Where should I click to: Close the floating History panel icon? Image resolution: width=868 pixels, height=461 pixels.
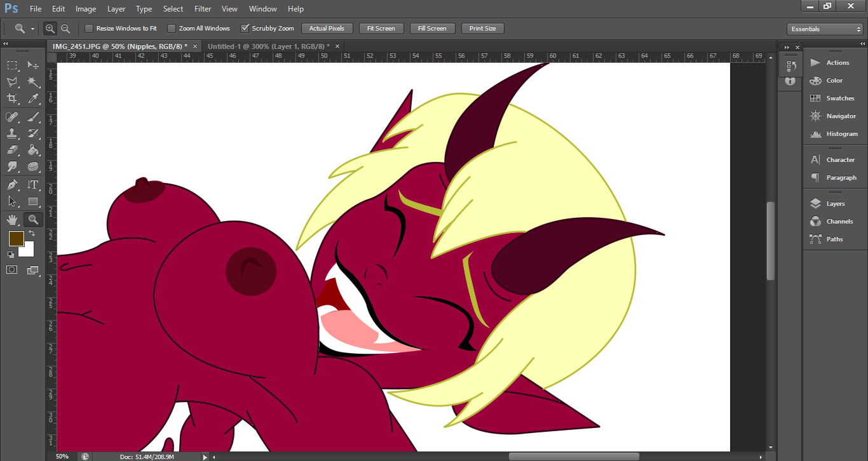tap(796, 48)
